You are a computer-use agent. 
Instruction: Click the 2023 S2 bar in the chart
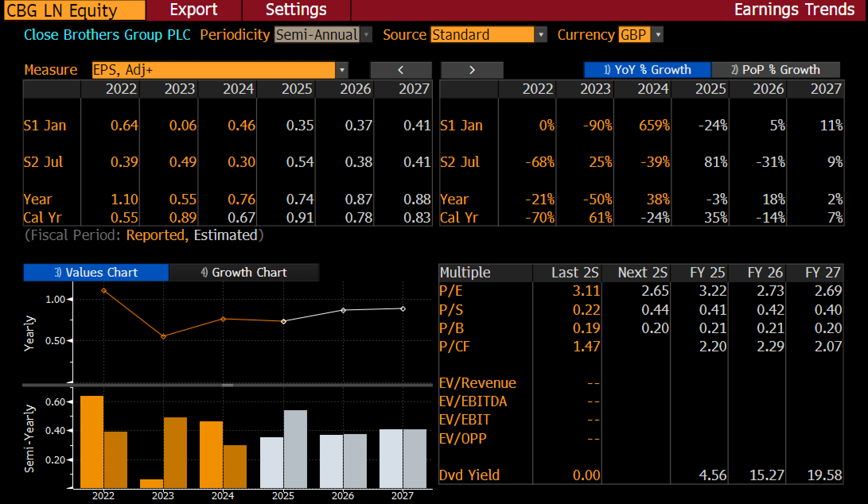pyautogui.click(x=175, y=453)
